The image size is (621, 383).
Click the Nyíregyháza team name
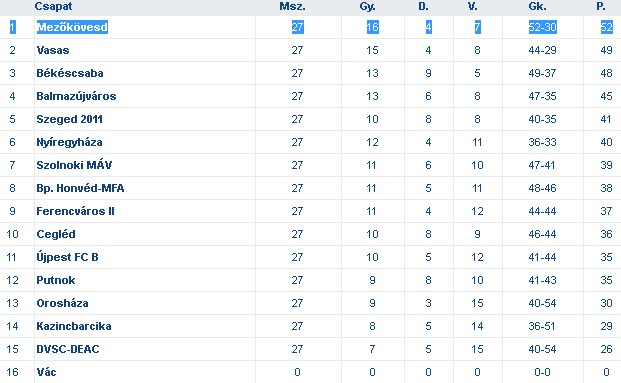69,142
